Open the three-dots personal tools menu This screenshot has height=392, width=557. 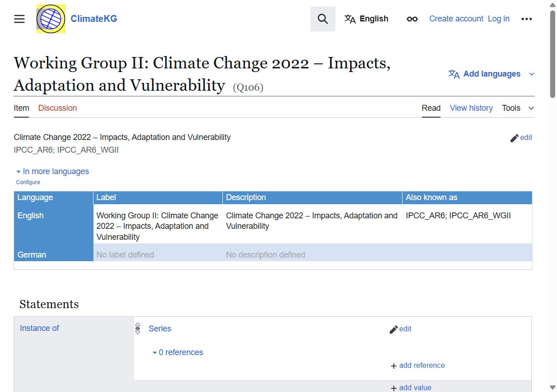526,19
